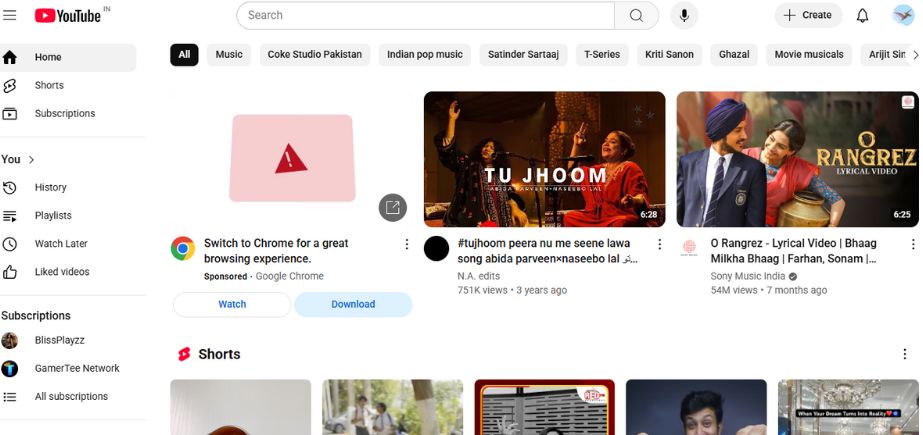Select the Satinder Sartaaj chip

pos(523,55)
